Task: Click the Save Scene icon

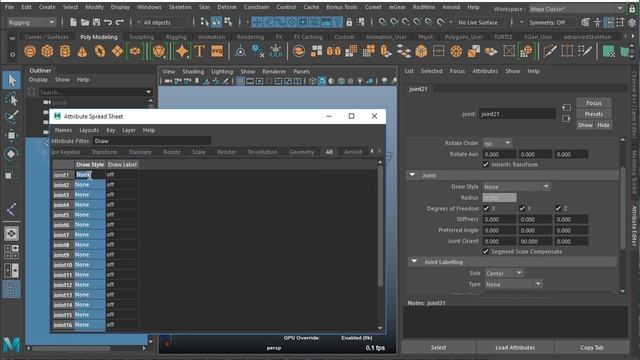Action: [96, 22]
